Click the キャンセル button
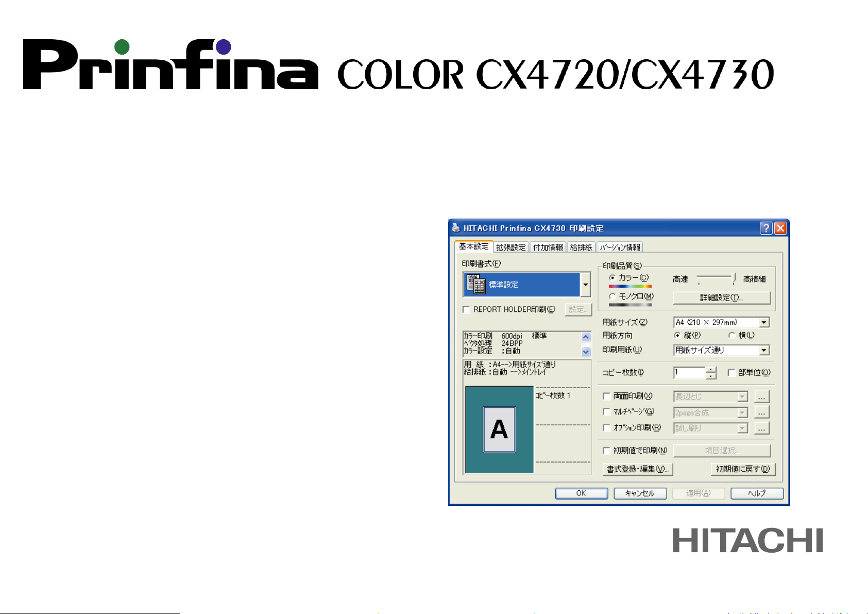Viewport: 868px width, 614px height. [640, 493]
